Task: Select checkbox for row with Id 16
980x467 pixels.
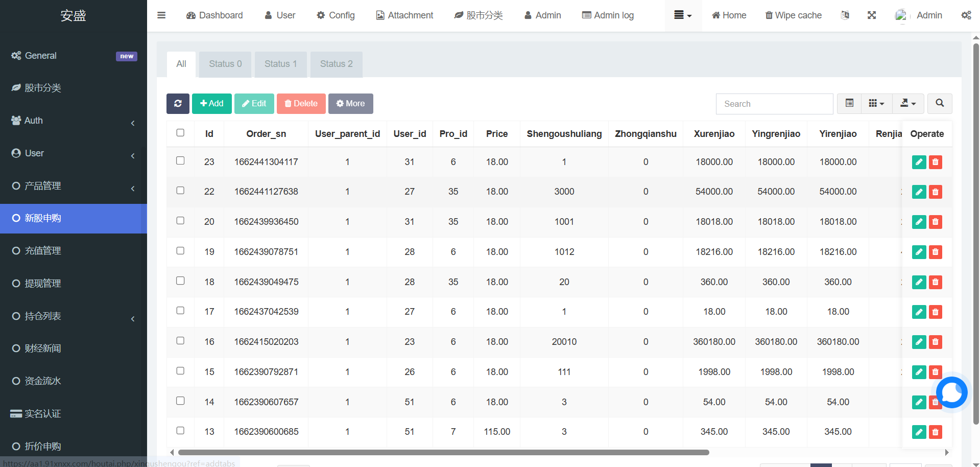Action: [x=180, y=341]
